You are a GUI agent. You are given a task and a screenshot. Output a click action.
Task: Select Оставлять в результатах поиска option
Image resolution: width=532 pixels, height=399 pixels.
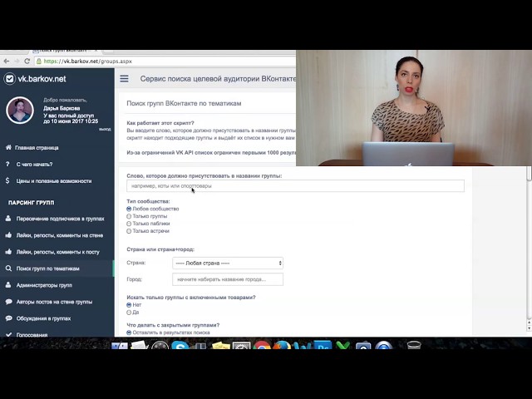click(x=129, y=332)
